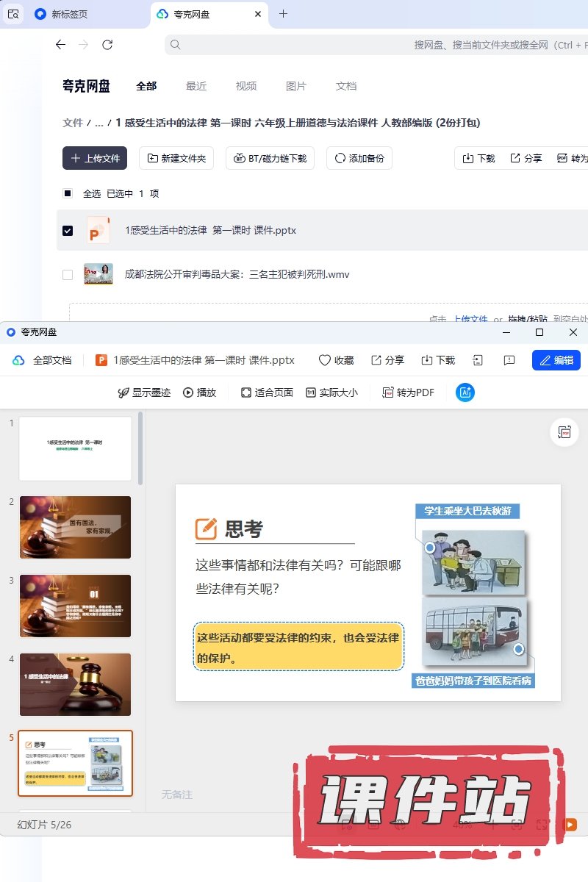Click 实际大小 actual size icon
This screenshot has width=588, height=882.
[x=311, y=392]
